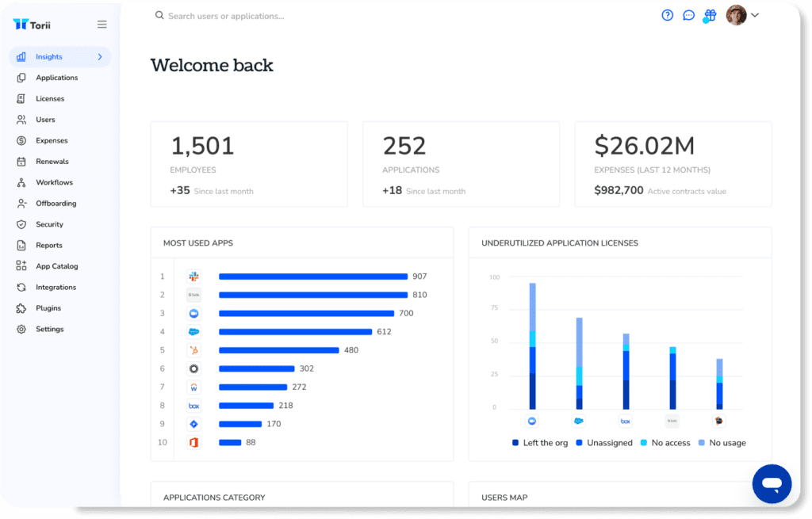Open the blue chat widget bubble
The image size is (812, 519).
772,484
